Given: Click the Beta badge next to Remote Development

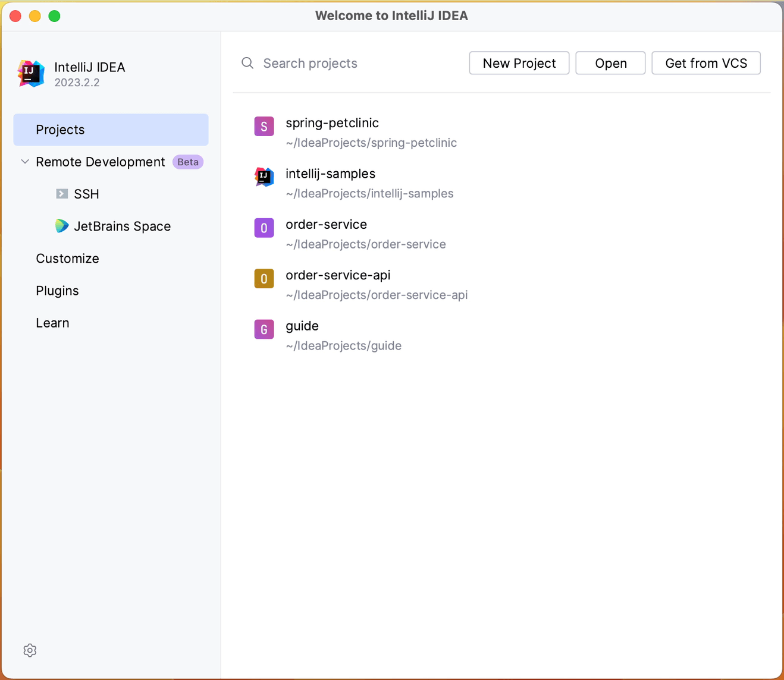Looking at the screenshot, I should pyautogui.click(x=188, y=162).
